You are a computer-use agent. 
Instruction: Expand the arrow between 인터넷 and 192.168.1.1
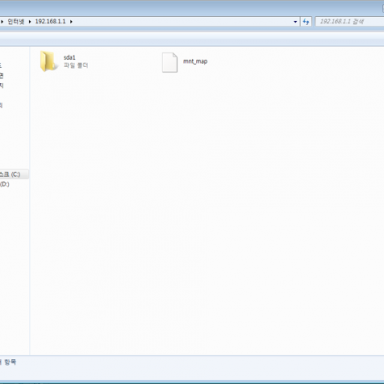click(x=30, y=22)
